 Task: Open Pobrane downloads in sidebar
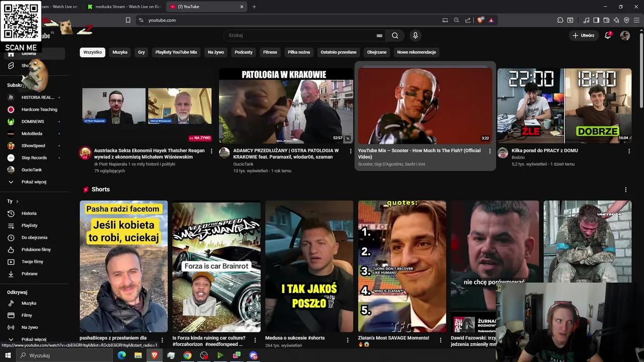tap(35, 274)
